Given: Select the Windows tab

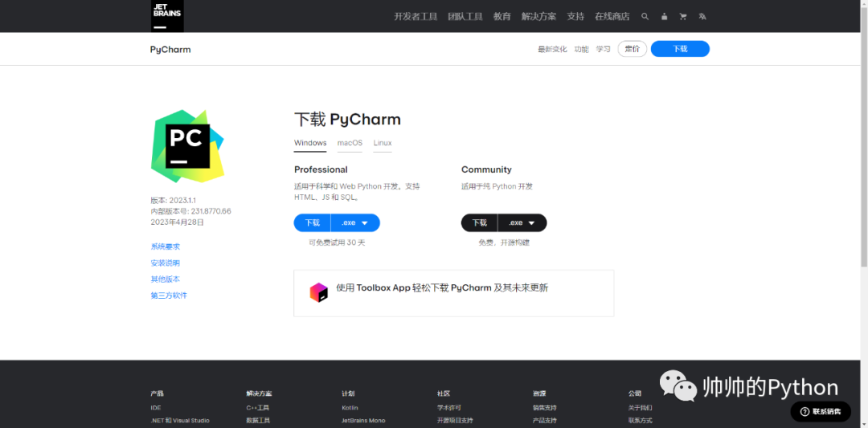Looking at the screenshot, I should [x=310, y=143].
